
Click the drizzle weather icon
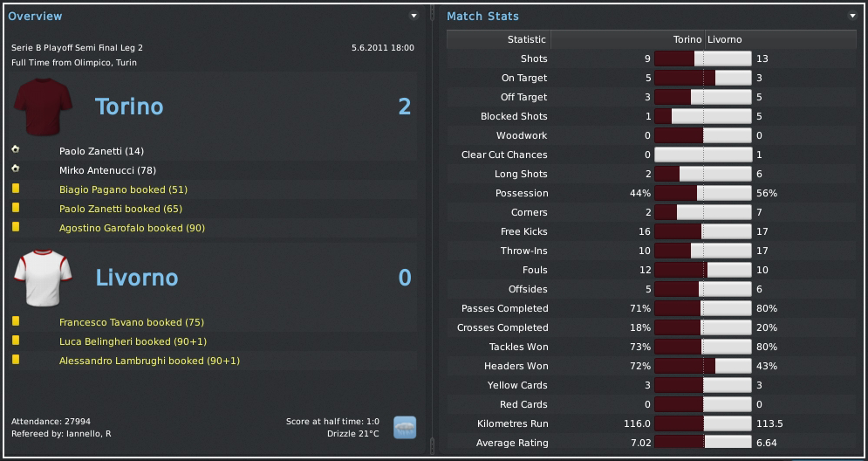point(405,427)
